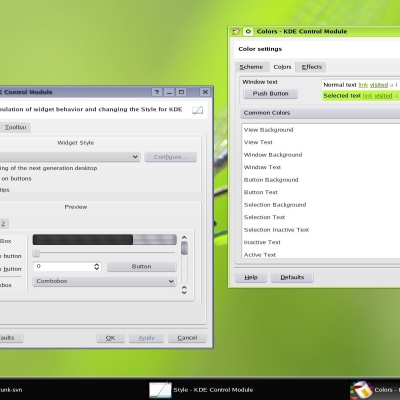Select Selection Text in color list

[x=264, y=217]
